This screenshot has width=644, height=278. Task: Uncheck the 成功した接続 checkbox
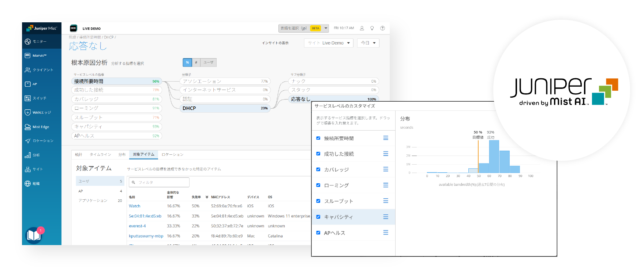pos(318,154)
